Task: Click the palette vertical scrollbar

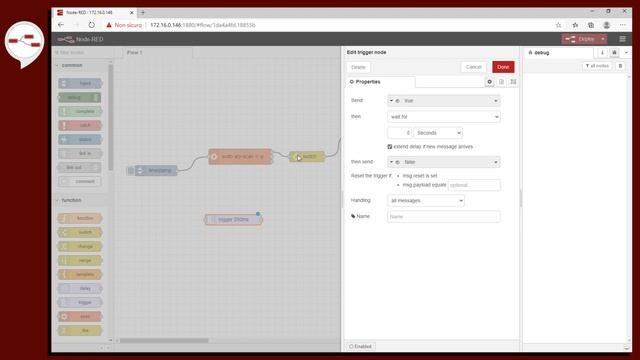Action: (x=111, y=118)
